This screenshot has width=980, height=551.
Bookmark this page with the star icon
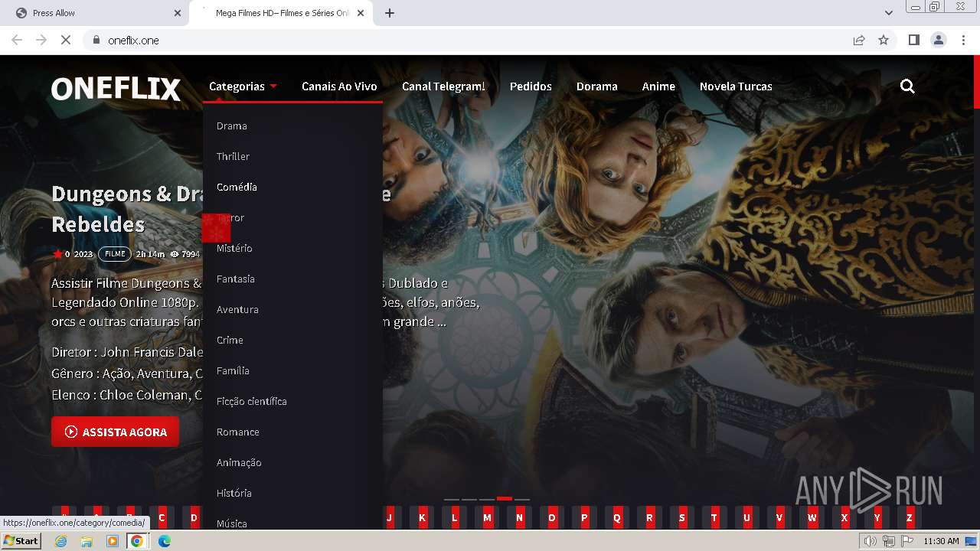(x=884, y=40)
